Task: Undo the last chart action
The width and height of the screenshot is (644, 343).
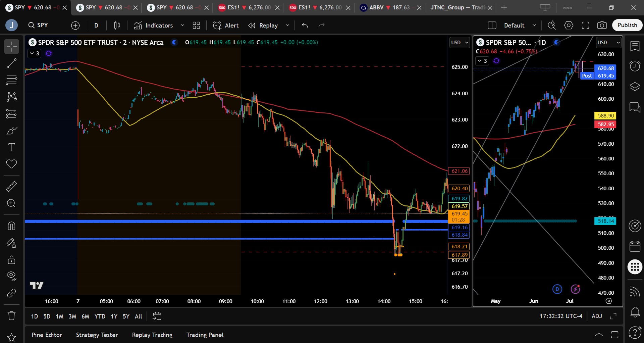Action: pos(305,25)
